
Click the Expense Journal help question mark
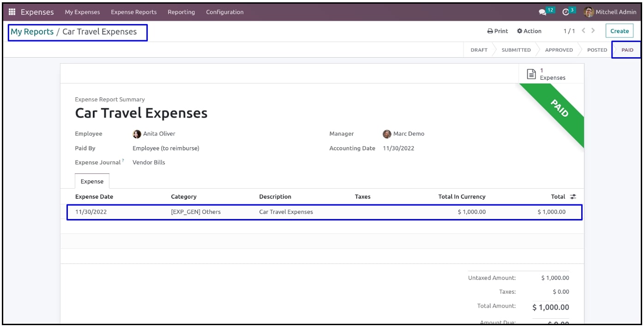123,161
